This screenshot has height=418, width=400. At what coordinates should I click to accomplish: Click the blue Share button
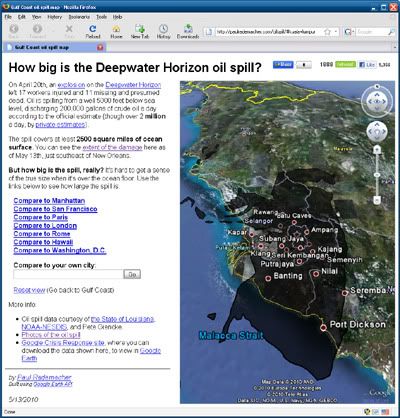coord(283,64)
